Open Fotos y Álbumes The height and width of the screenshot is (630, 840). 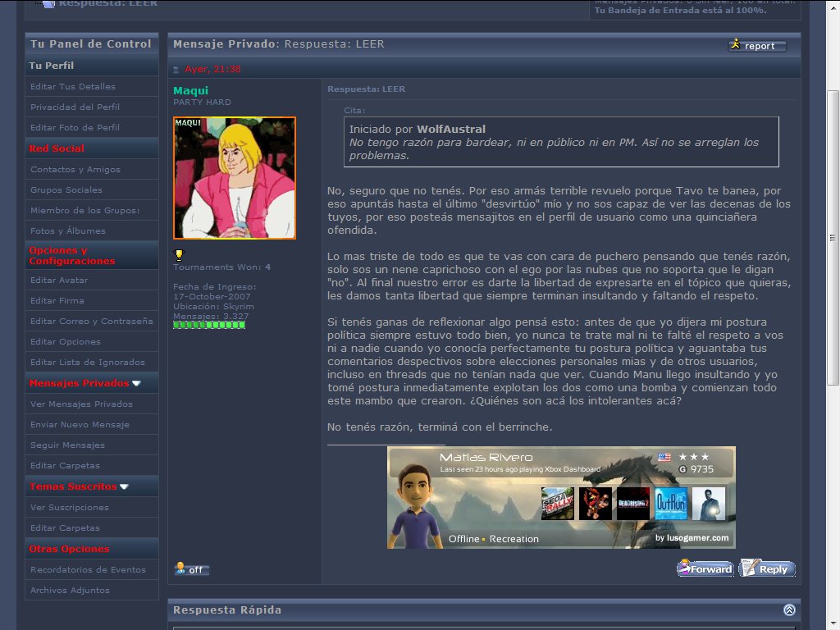click(x=68, y=231)
